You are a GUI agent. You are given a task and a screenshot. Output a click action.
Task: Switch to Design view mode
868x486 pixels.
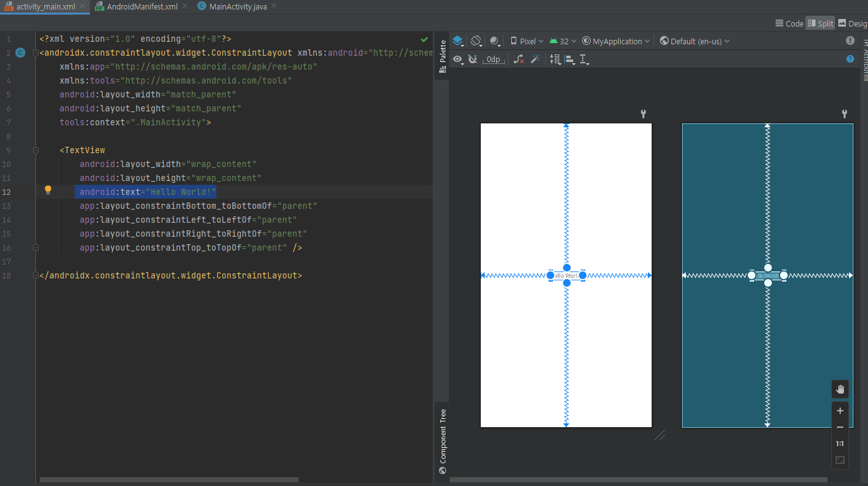852,23
